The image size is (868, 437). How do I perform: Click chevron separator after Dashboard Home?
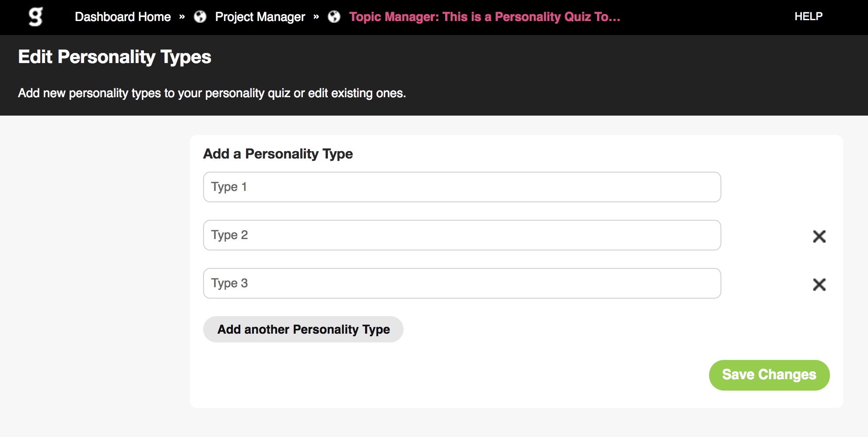point(182,17)
